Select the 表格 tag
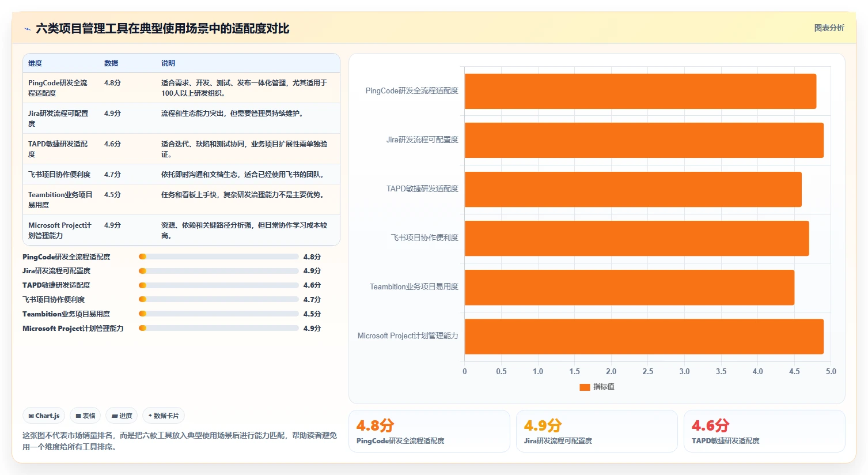868x475 pixels. click(x=85, y=416)
